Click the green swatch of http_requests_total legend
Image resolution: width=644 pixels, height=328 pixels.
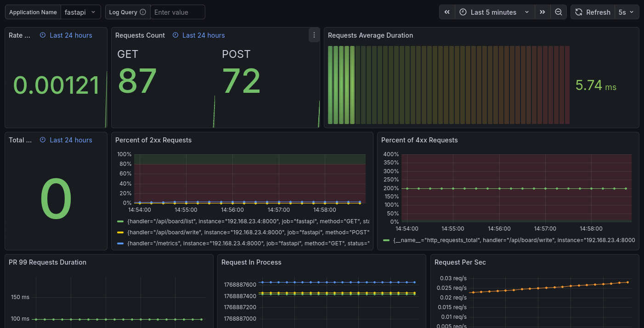tap(386, 240)
